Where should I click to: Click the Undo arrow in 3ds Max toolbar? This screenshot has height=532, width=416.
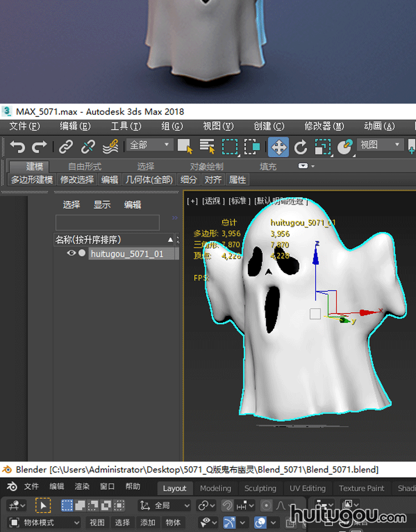coord(17,146)
